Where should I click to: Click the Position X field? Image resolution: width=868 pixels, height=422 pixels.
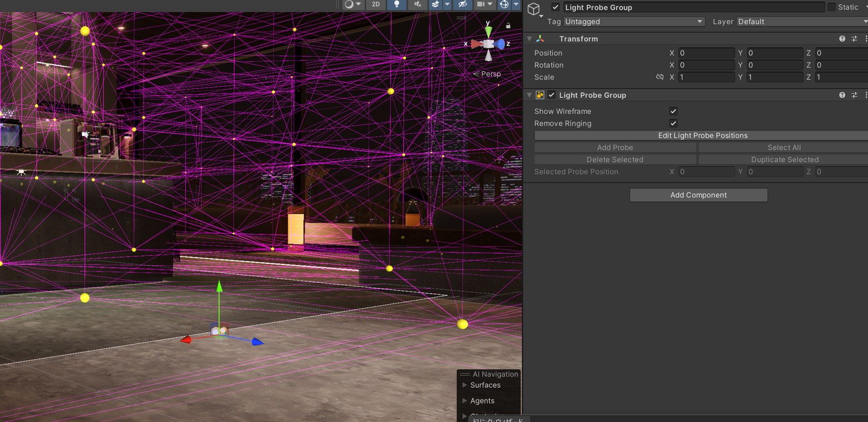(x=706, y=53)
